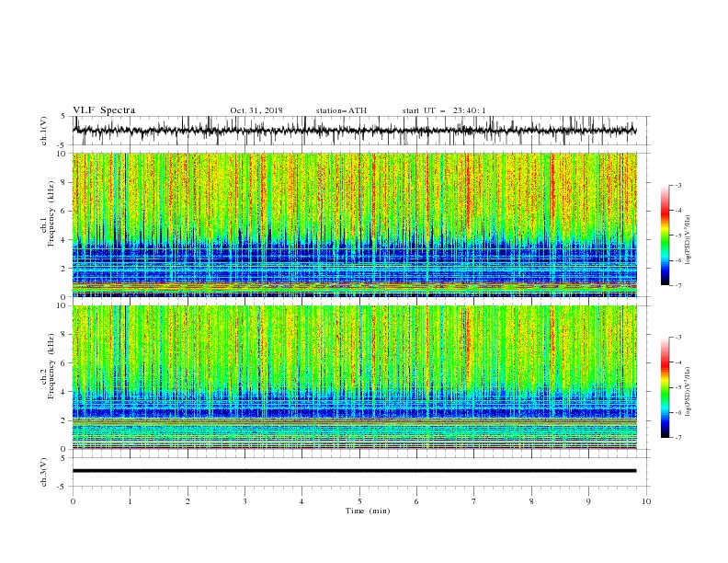Click the "station=ATH" label
This screenshot has height=563, width=728.
[x=341, y=110]
